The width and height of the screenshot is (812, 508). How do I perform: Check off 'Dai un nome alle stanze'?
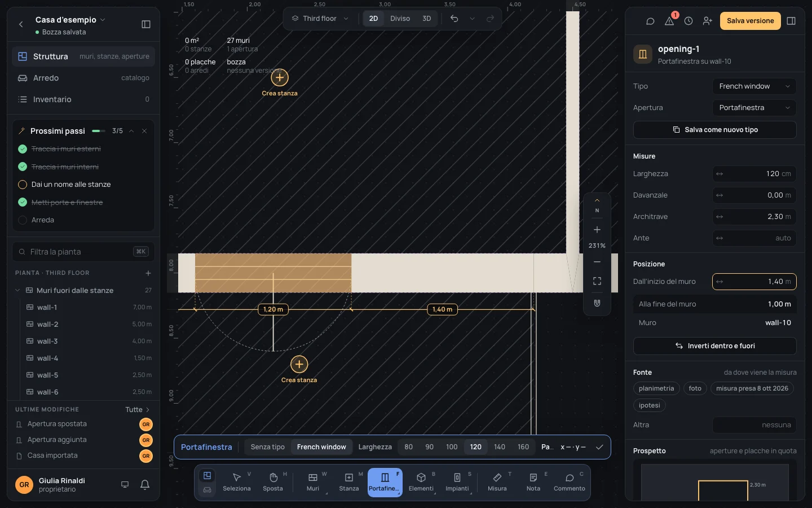coord(23,185)
